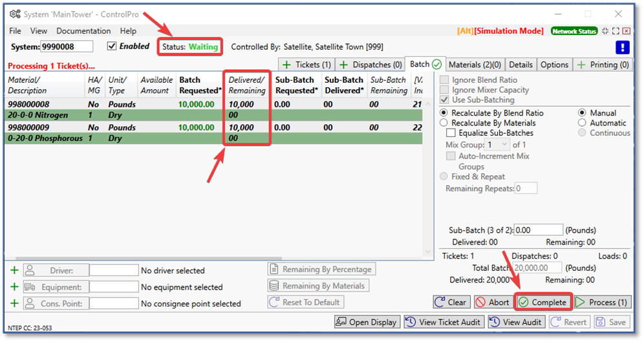This screenshot has height=342, width=644.
Task: Click the Sub-Batch pounds input field
Action: click(539, 230)
